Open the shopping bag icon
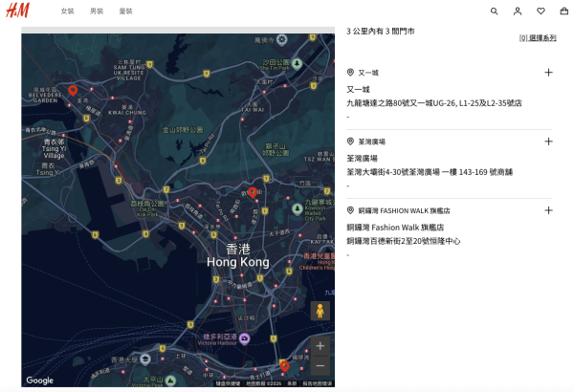Screen dimensions: 574x392 [564, 11]
